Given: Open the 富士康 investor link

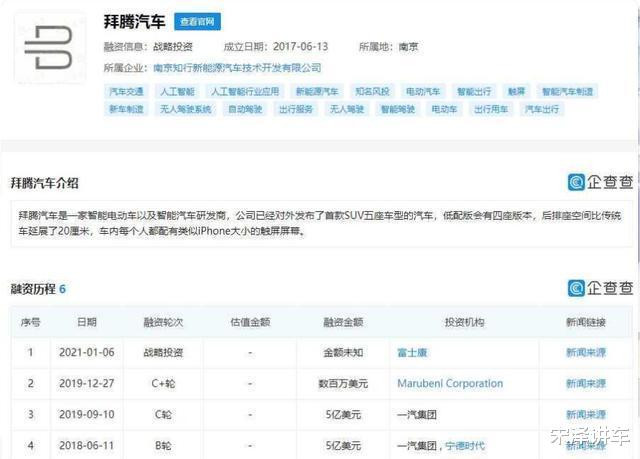Looking at the screenshot, I should (x=412, y=353).
